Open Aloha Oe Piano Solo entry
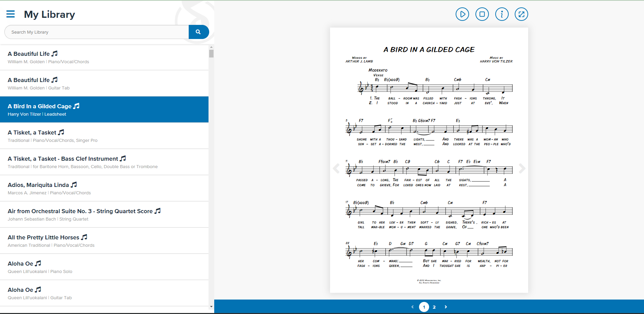644x314 pixels. tap(104, 267)
